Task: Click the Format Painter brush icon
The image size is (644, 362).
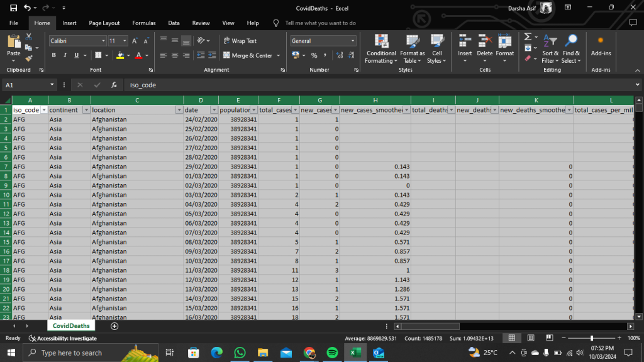Action: [x=28, y=58]
